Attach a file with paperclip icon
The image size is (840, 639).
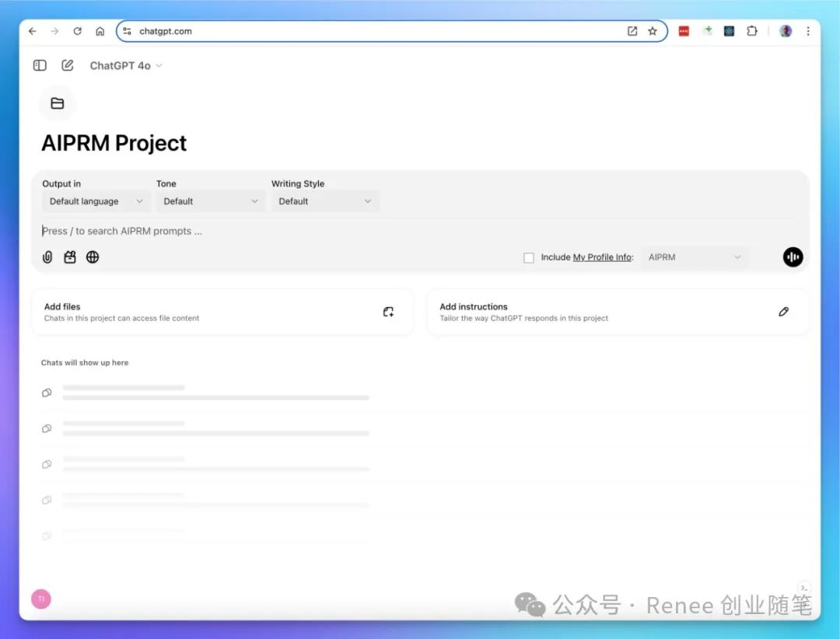point(47,257)
